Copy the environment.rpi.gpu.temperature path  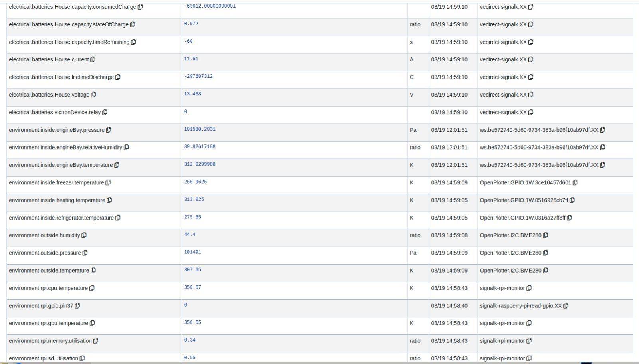92,323
